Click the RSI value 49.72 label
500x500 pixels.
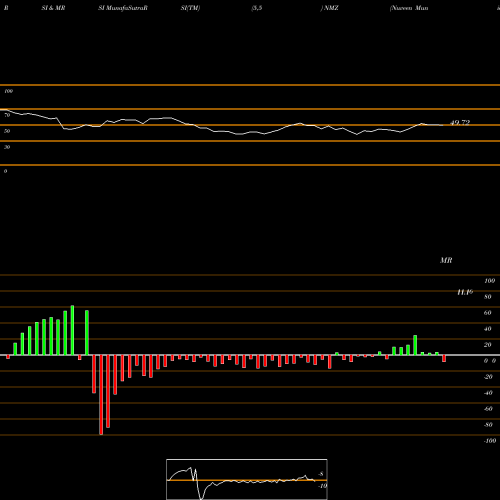(460, 122)
